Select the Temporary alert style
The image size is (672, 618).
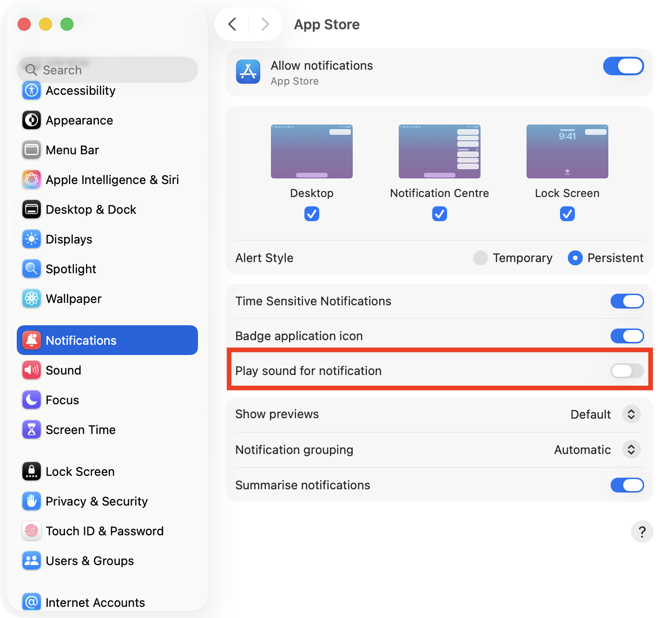click(x=480, y=257)
